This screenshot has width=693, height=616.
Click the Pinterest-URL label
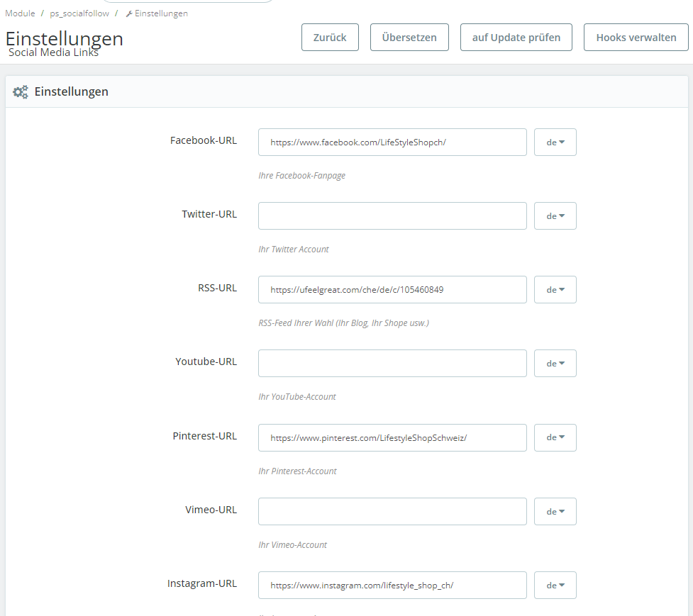[204, 436]
